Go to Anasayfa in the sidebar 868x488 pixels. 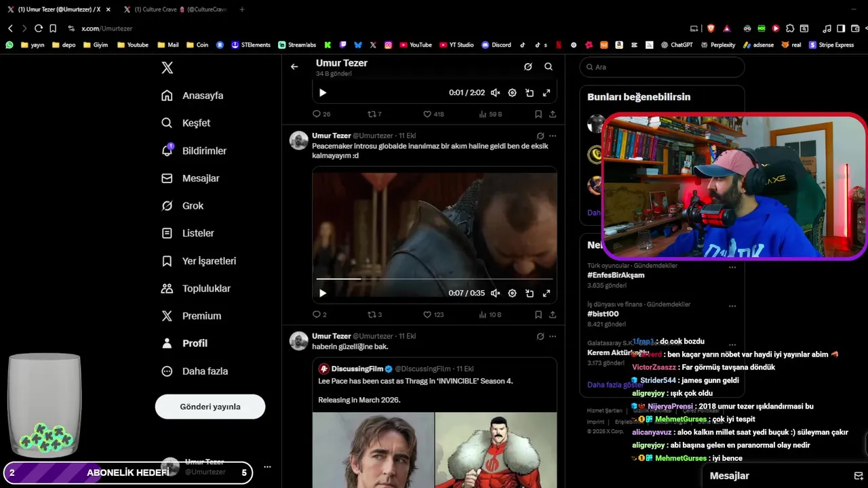click(x=193, y=96)
